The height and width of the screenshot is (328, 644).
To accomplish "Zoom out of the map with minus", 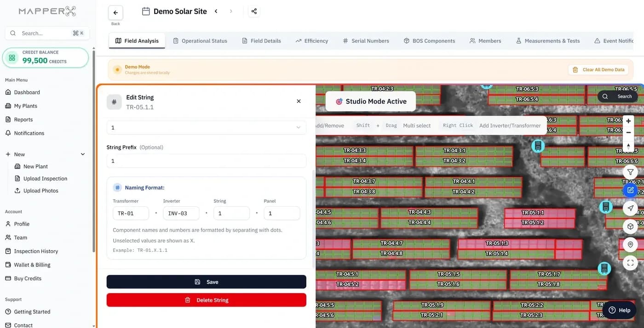I will click(628, 132).
